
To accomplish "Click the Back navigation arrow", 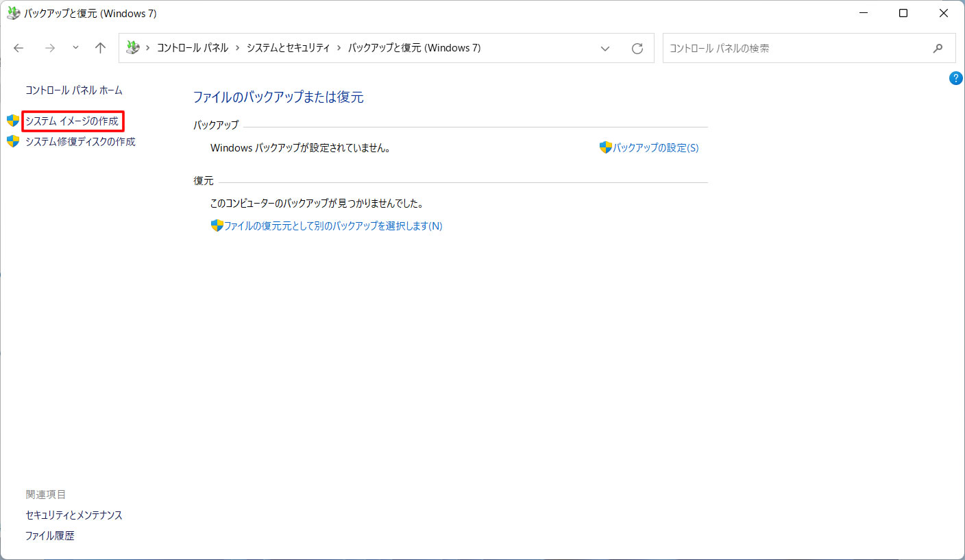I will click(x=19, y=48).
